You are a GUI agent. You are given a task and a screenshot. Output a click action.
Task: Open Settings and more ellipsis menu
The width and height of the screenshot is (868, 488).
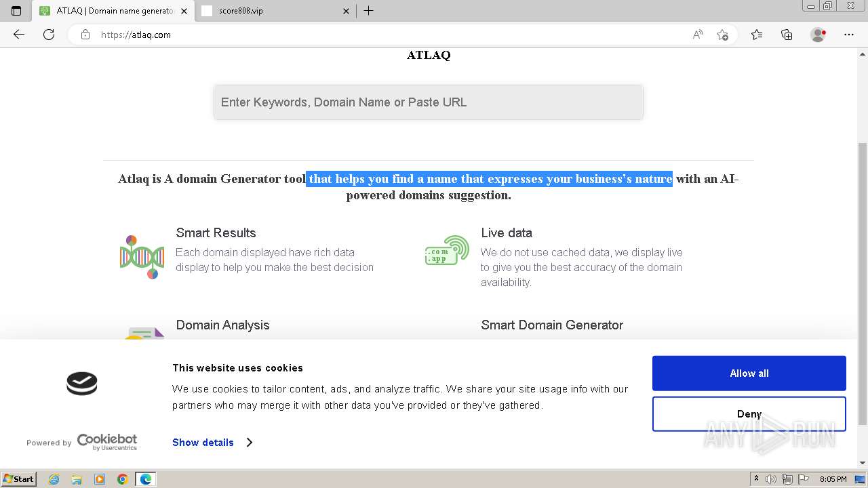point(849,35)
